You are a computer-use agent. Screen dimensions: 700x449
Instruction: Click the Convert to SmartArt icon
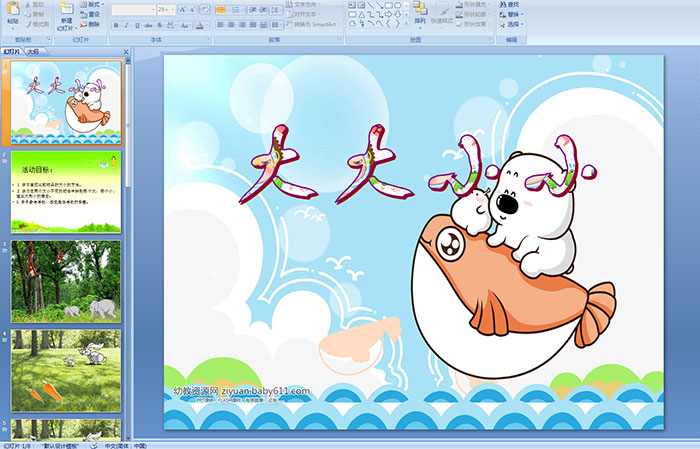(x=289, y=24)
